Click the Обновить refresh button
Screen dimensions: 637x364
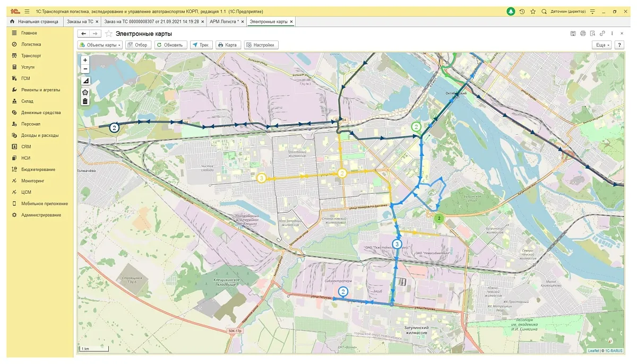(x=170, y=45)
